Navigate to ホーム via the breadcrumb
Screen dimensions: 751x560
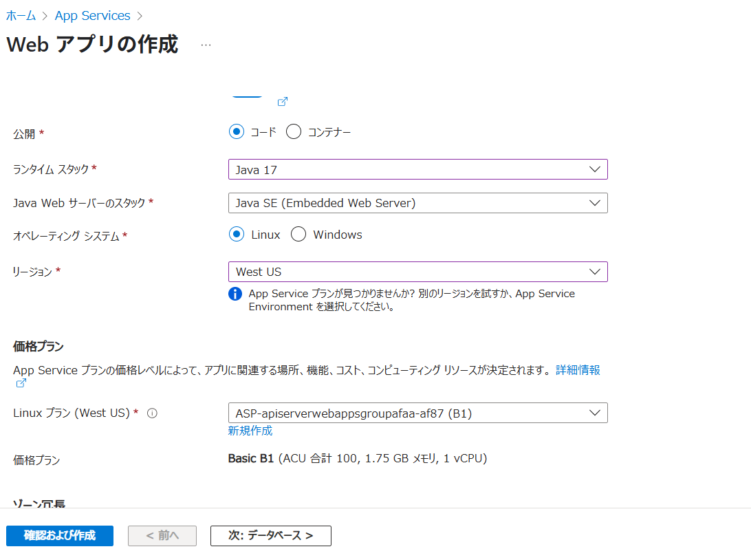(x=20, y=15)
